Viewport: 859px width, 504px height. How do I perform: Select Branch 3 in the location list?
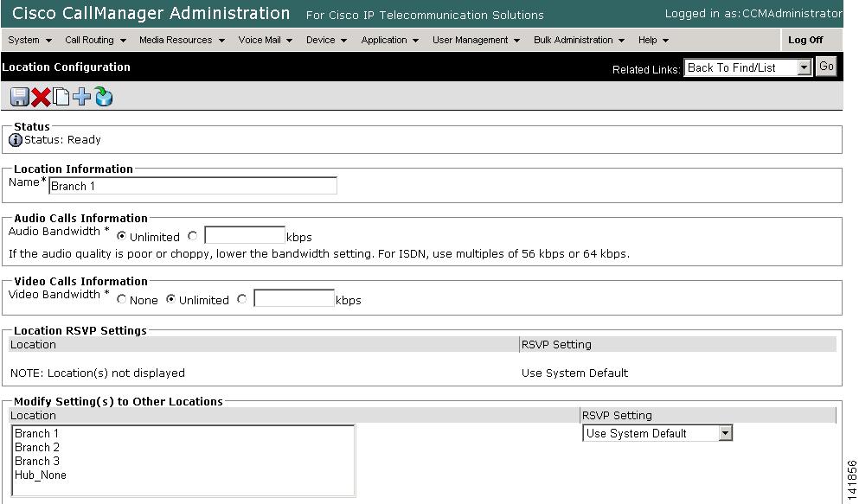183,462
